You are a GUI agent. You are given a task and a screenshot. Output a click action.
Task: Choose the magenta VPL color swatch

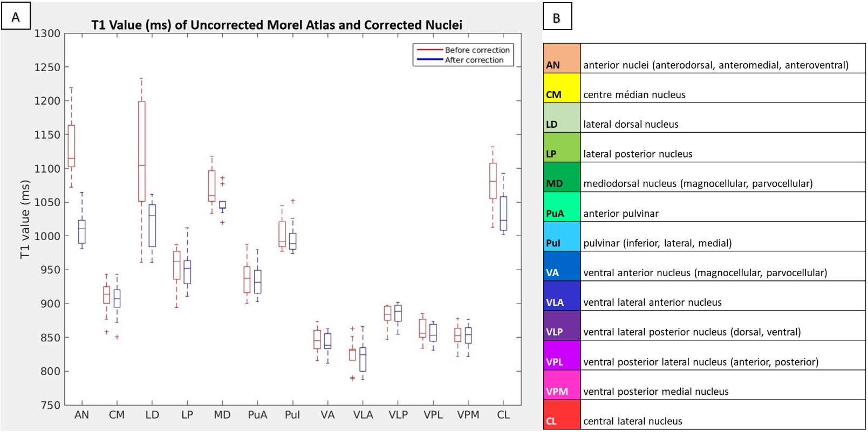pyautogui.click(x=562, y=355)
